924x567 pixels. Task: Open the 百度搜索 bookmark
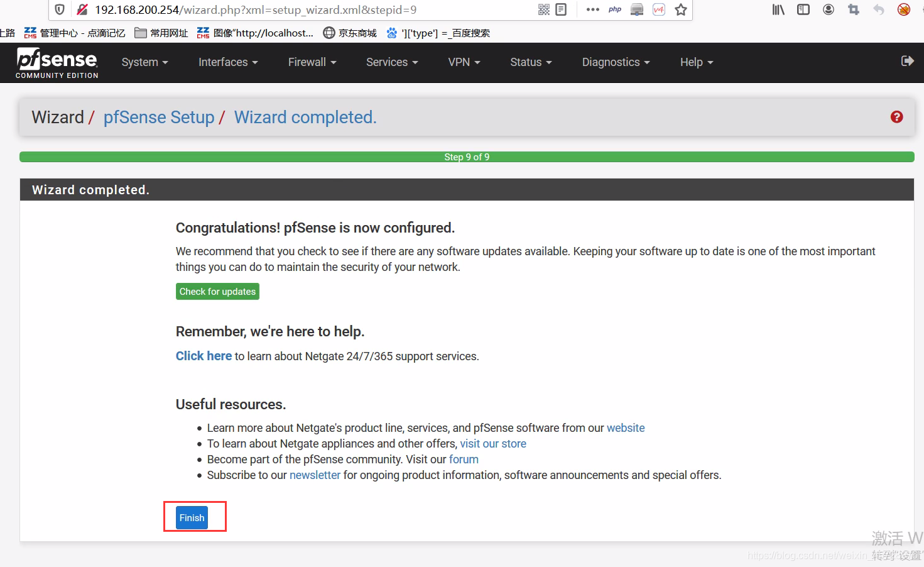tap(438, 33)
